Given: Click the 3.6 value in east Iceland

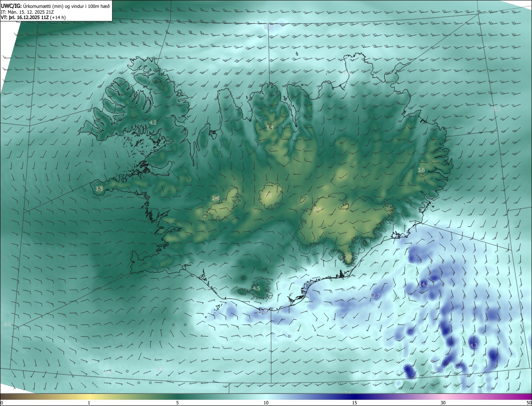Looking at the screenshot, I should point(421,170).
